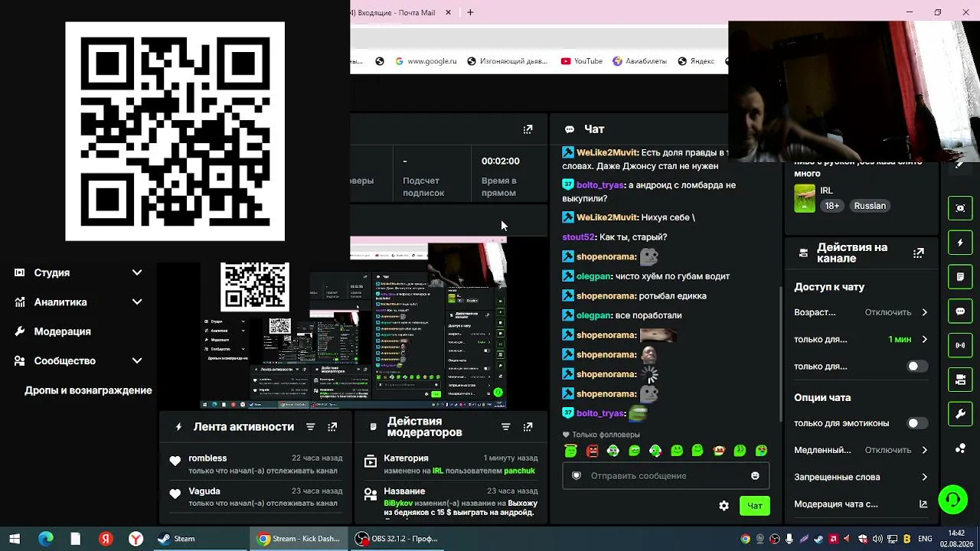This screenshot has width=980, height=551.
Task: Open the Изгоняющий дьяв... bookmark
Action: tap(507, 61)
